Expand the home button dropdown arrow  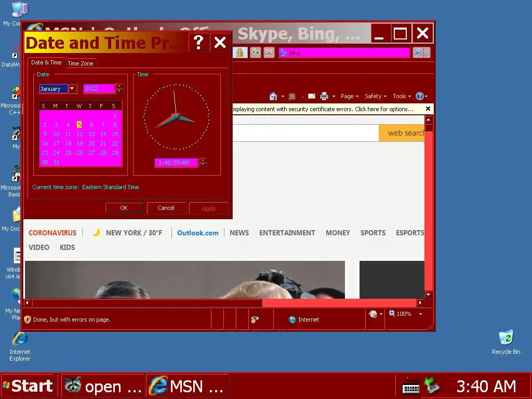(283, 97)
